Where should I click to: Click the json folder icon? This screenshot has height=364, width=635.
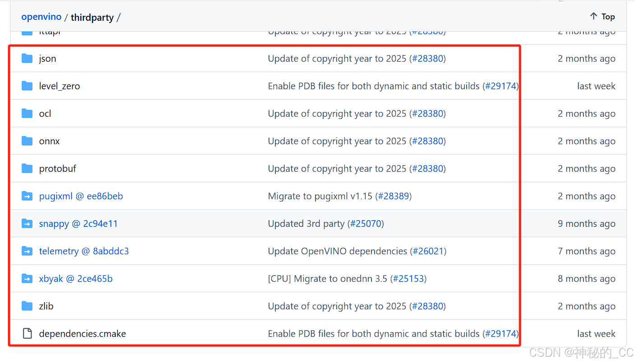(27, 58)
